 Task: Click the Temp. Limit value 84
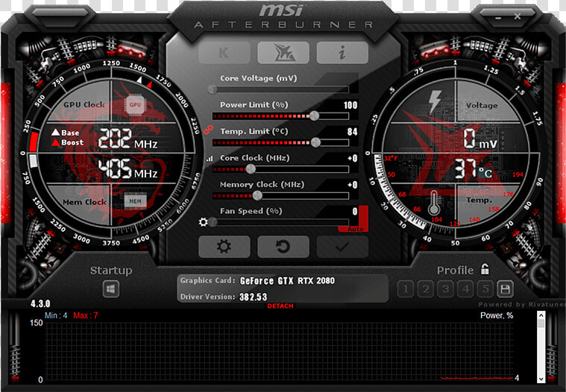tap(353, 132)
